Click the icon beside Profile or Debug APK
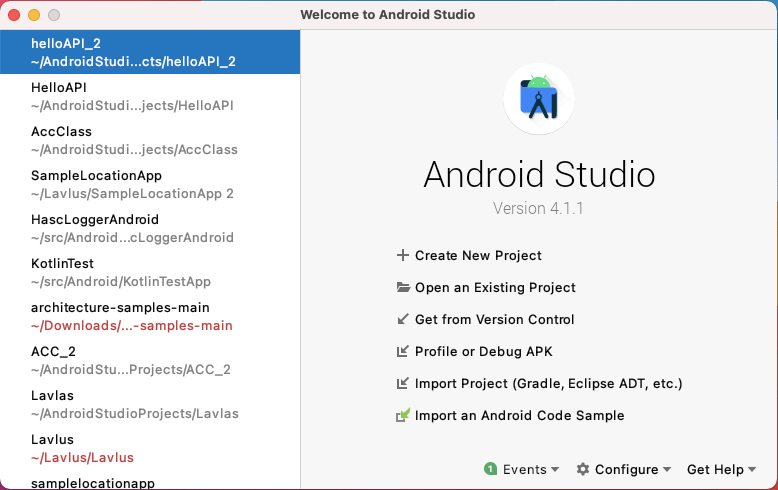This screenshot has height=490, width=778. (402, 351)
